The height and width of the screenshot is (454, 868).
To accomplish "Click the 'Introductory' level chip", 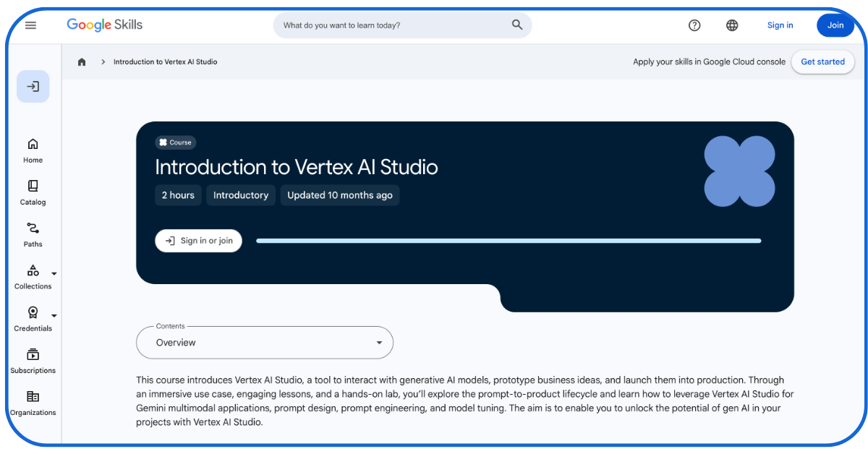I will pos(241,195).
